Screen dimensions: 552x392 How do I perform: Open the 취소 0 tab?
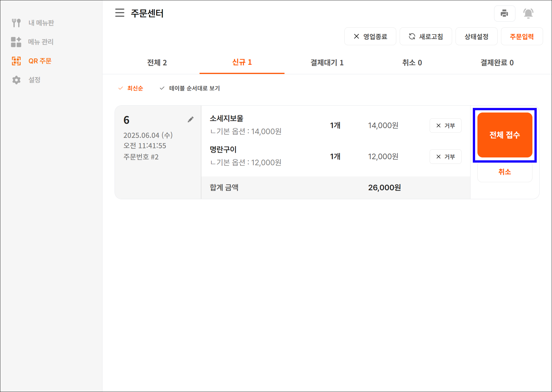pos(412,63)
